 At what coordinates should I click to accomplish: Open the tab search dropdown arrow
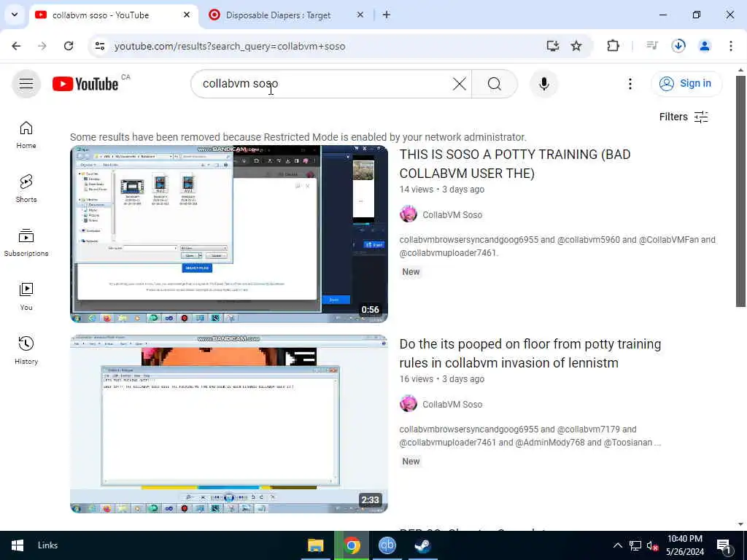click(15, 15)
